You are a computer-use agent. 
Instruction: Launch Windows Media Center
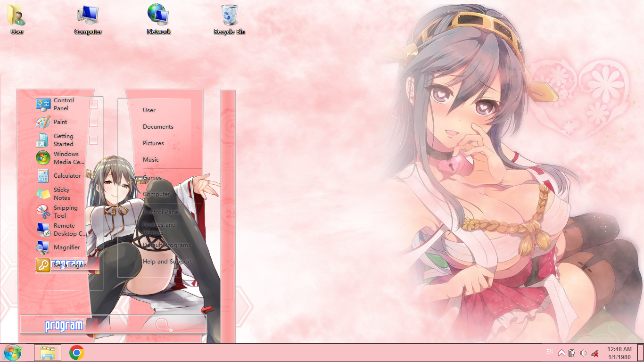coord(60,158)
